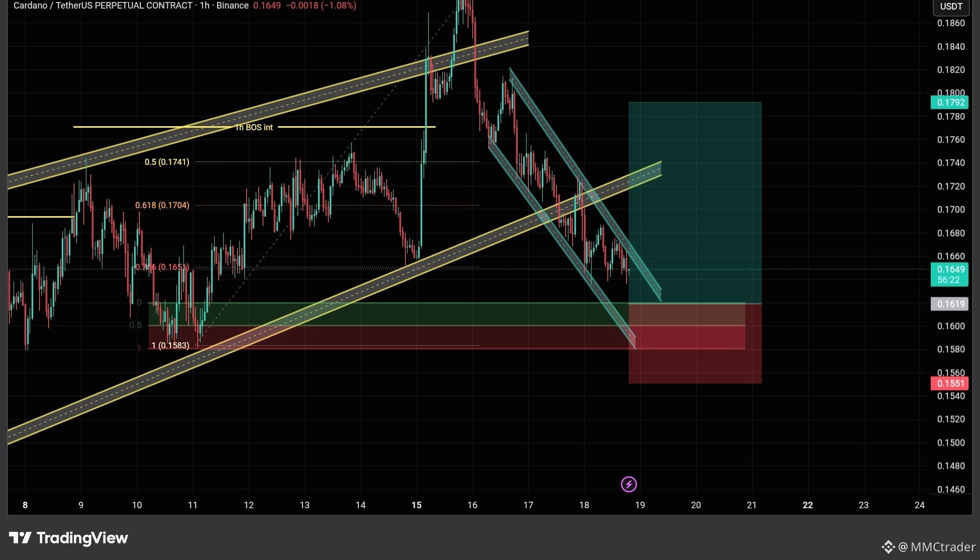Click date 13 on the time axis
980x560 pixels.
(x=305, y=505)
